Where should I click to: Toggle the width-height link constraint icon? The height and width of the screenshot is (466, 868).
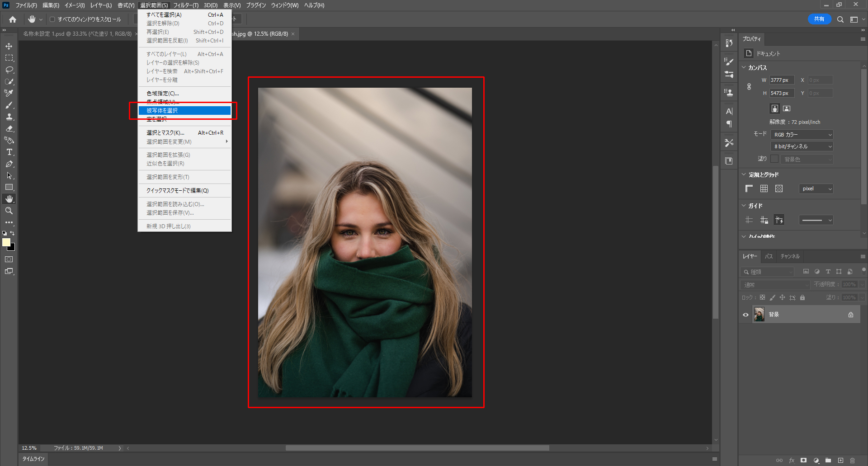coord(749,86)
